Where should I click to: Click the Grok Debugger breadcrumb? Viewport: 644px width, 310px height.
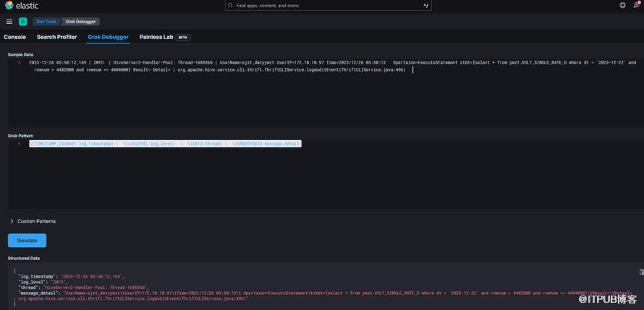[x=81, y=22]
